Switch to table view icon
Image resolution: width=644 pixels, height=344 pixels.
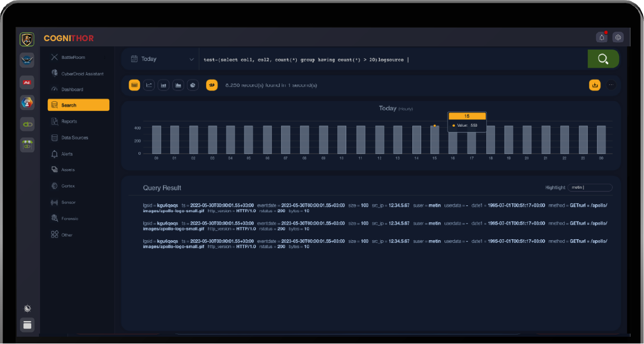click(134, 85)
